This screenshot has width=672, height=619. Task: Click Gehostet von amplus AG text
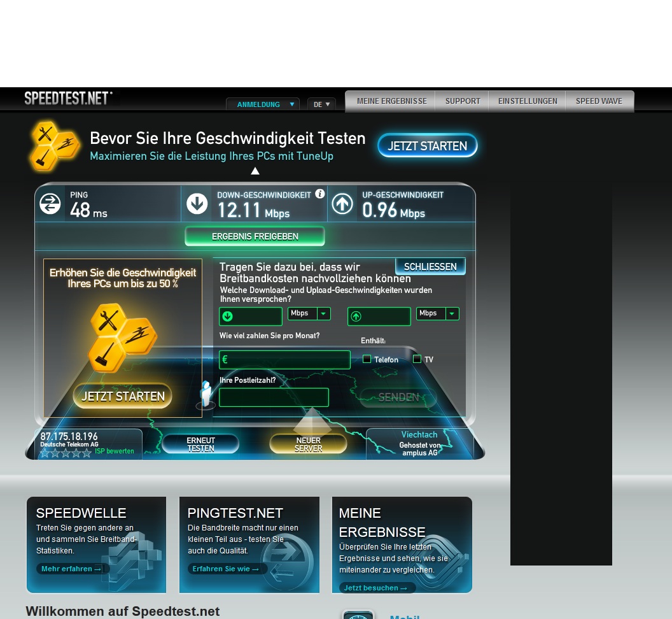point(419,449)
